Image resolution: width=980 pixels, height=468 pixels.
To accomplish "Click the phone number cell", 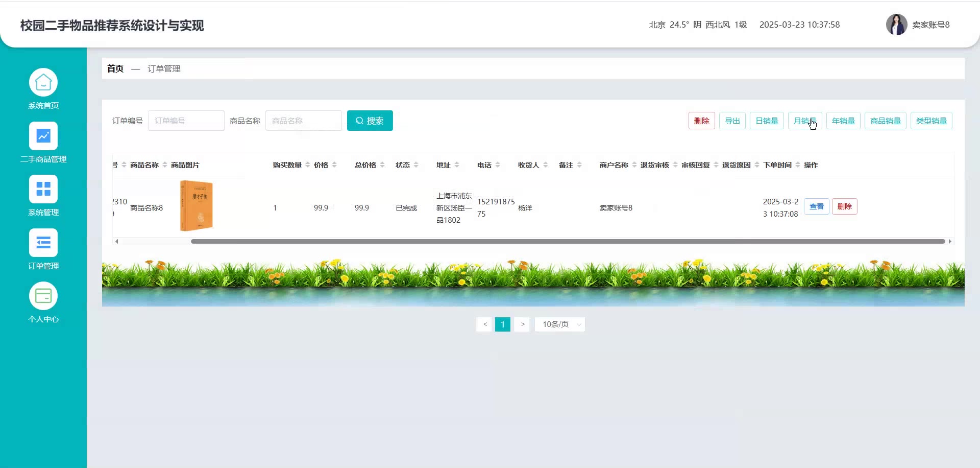I will coord(496,208).
